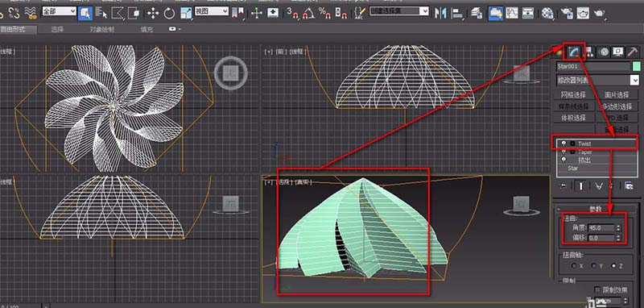Open the ribbon minimize options dropdown
Image resolution: width=644 pixels, height=308 pixels.
point(175,29)
